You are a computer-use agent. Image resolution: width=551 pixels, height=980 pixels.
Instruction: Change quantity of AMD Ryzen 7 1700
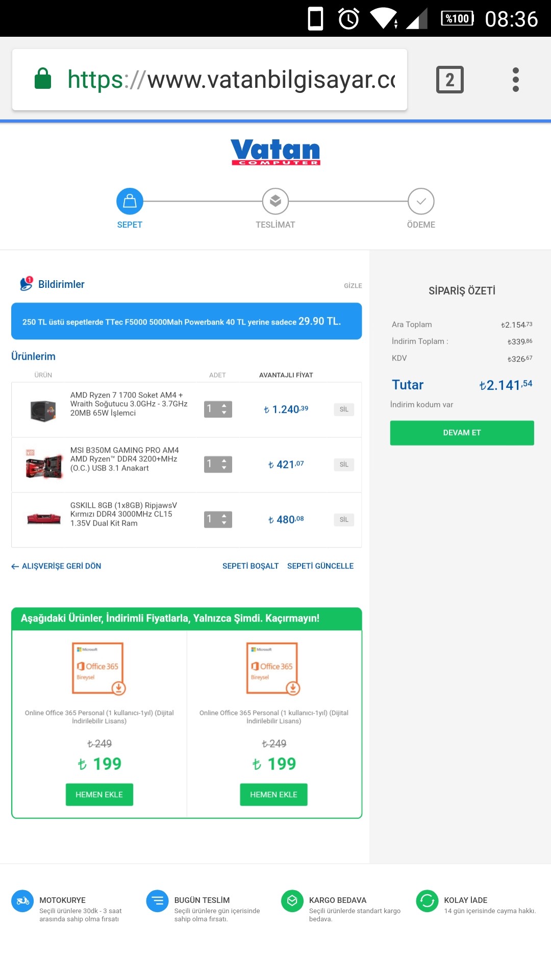[x=218, y=409]
